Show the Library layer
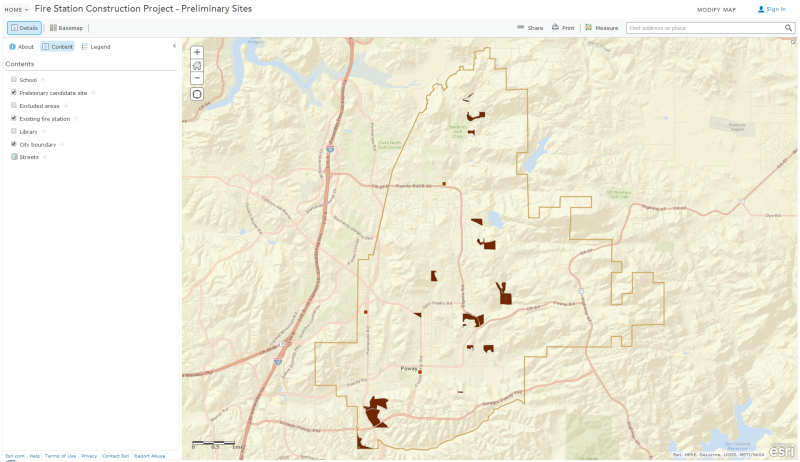This screenshot has width=800, height=462. click(13, 131)
